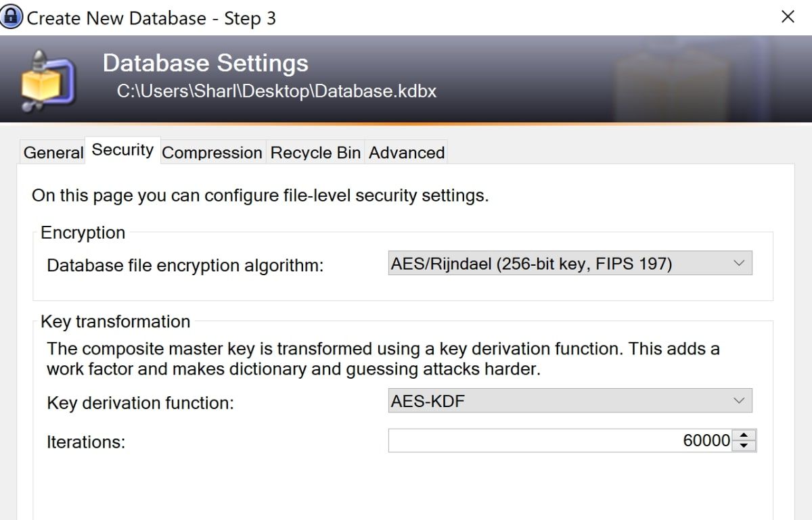The width and height of the screenshot is (812, 520).
Task: Increase iterations with the up arrow
Action: [x=744, y=436]
